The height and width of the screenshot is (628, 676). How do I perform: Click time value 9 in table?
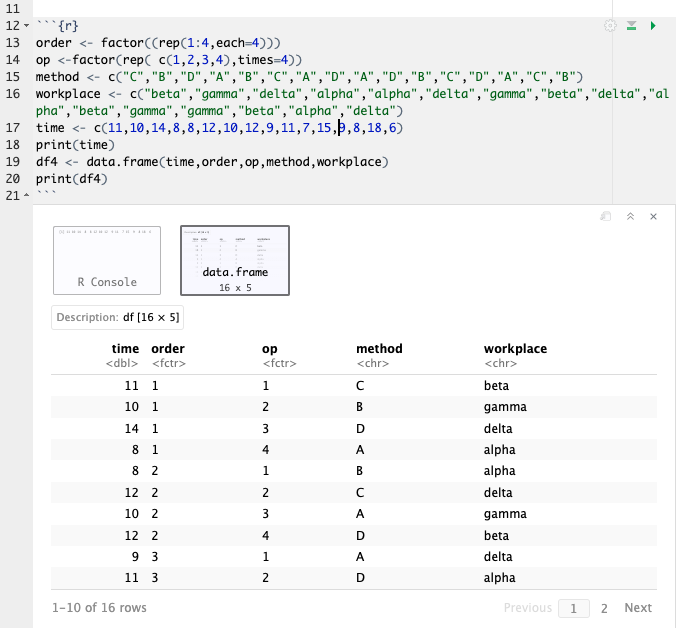click(135, 556)
